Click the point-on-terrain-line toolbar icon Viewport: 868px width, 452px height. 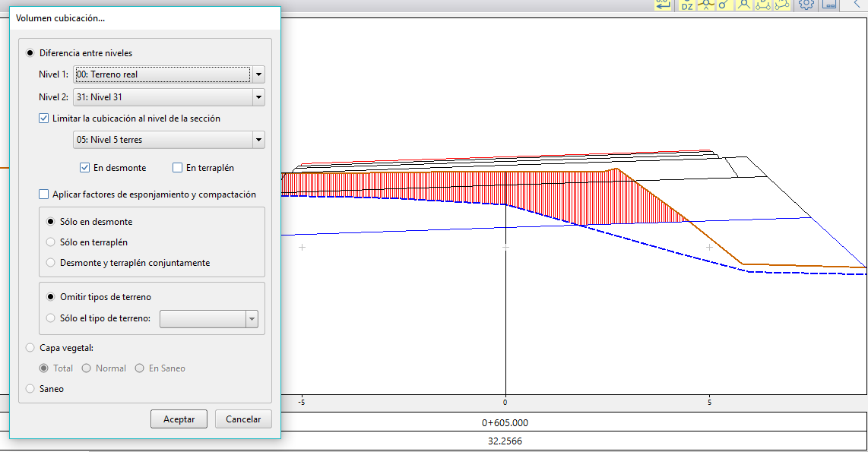tap(706, 5)
